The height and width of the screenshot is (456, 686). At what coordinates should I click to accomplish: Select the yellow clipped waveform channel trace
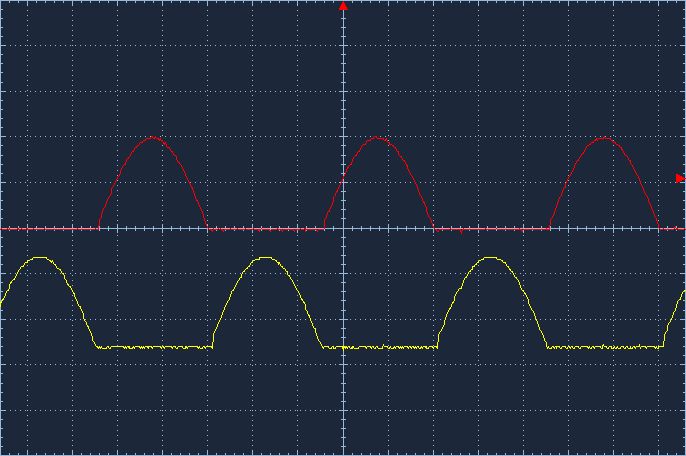point(343,303)
